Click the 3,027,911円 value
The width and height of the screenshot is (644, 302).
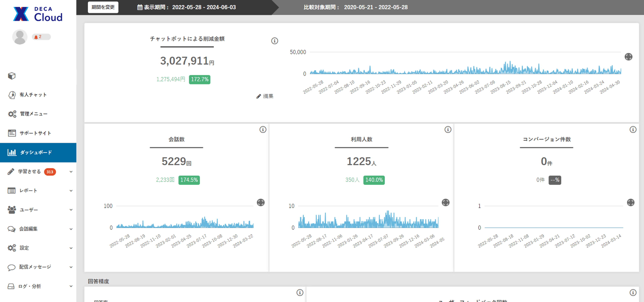tap(187, 61)
